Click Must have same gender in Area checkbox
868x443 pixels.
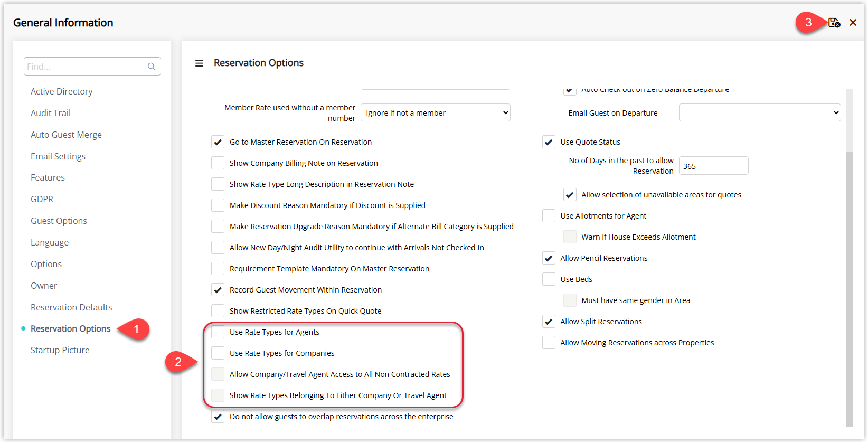570,300
